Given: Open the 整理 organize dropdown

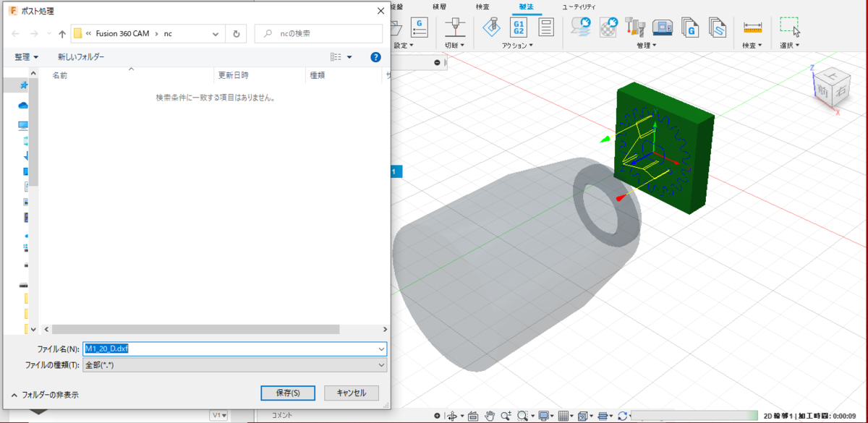Looking at the screenshot, I should click(27, 56).
